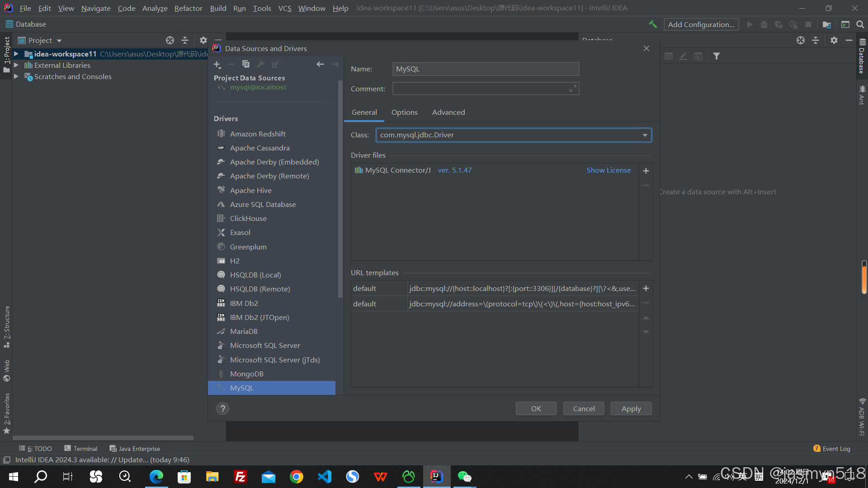Select the MariaDB driver
868x488 pixels.
tap(244, 331)
